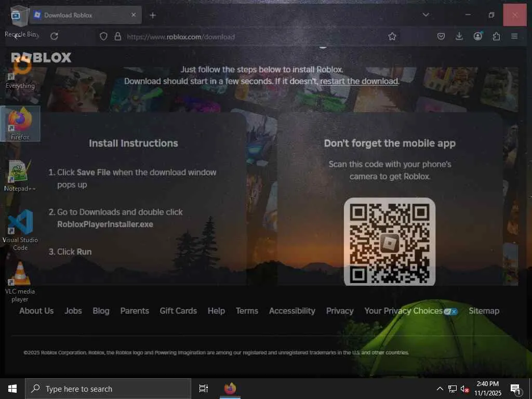The image size is (532, 399).
Task: Select the Notepad++ desktop shortcut
Action: (20, 176)
